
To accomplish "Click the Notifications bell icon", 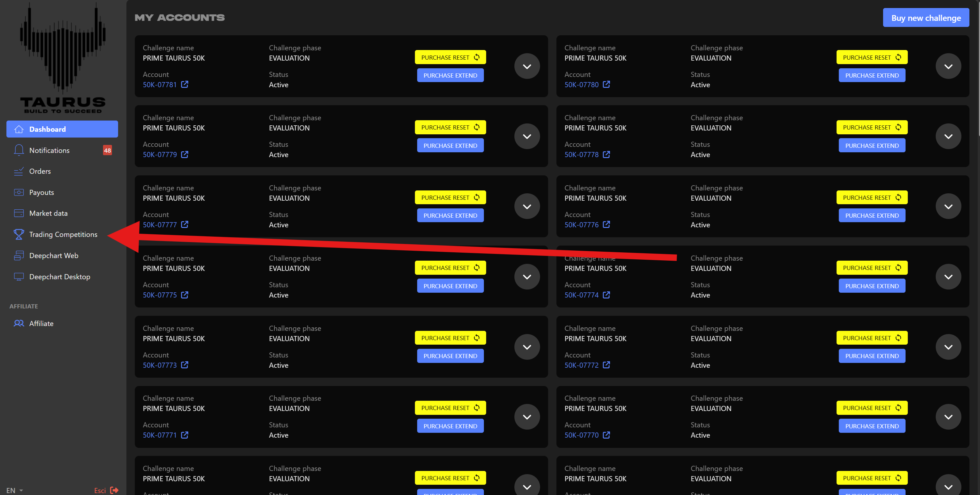I will [19, 150].
